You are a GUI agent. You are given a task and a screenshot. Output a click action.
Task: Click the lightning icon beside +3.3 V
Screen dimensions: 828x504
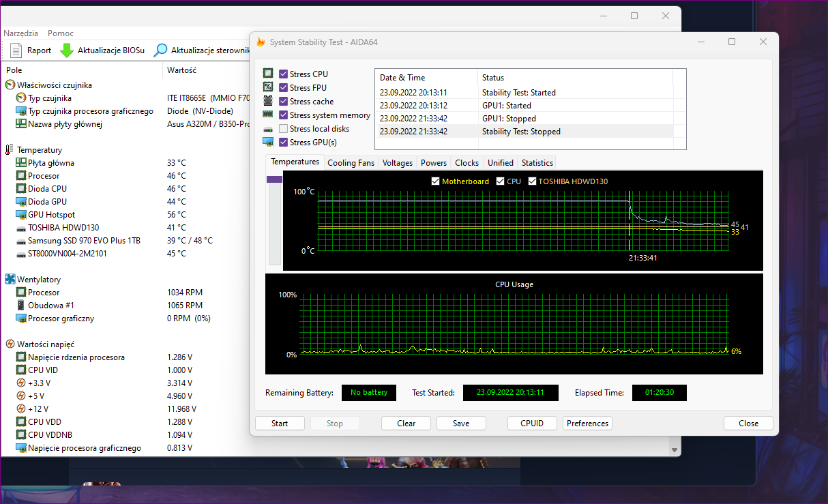(21, 383)
